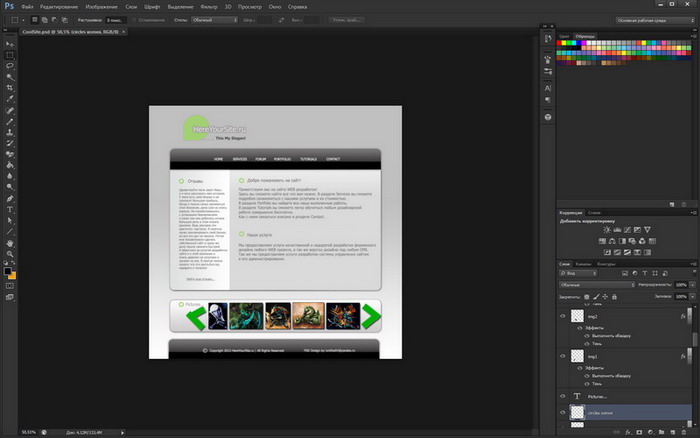
Task: Open the History panel icon
Action: tap(547, 37)
